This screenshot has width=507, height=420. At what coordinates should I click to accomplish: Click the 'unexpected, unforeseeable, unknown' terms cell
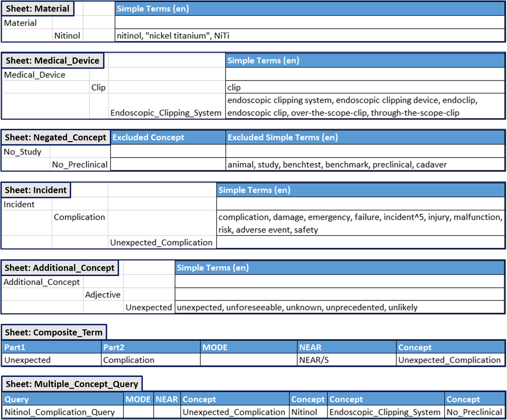coord(340,307)
